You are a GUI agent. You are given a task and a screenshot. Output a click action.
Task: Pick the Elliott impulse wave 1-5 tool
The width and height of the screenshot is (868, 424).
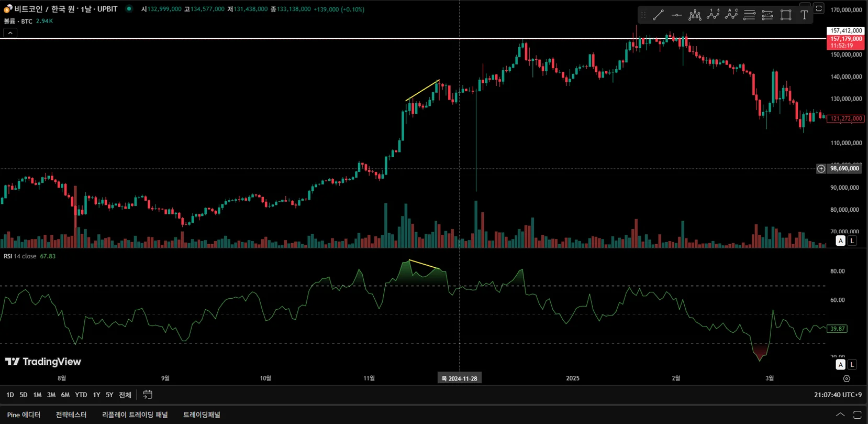point(713,15)
